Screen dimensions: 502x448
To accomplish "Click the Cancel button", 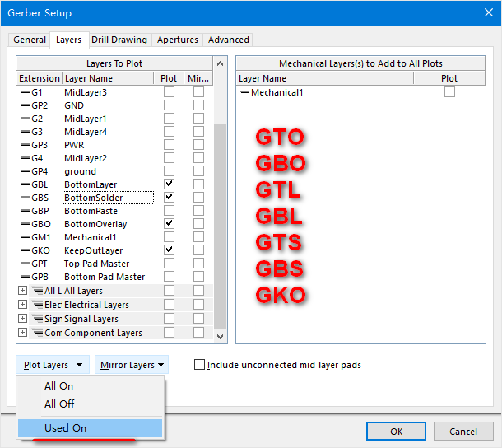I will [x=462, y=432].
